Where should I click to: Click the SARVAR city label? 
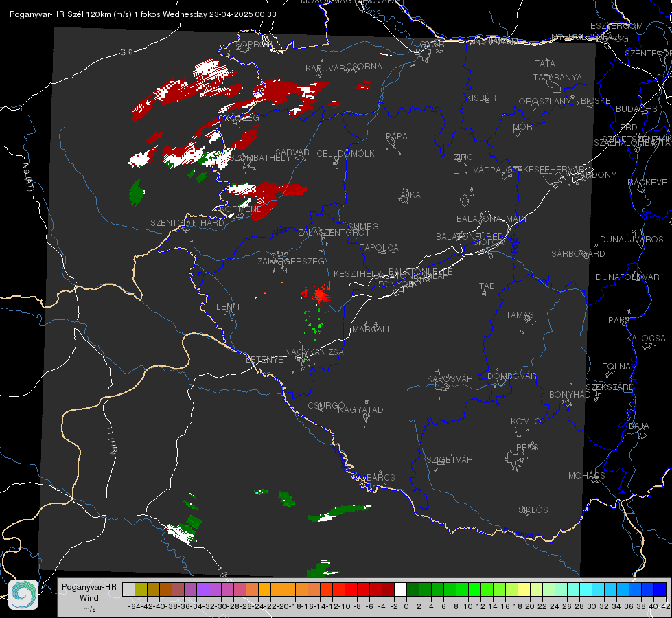pyautogui.click(x=292, y=152)
